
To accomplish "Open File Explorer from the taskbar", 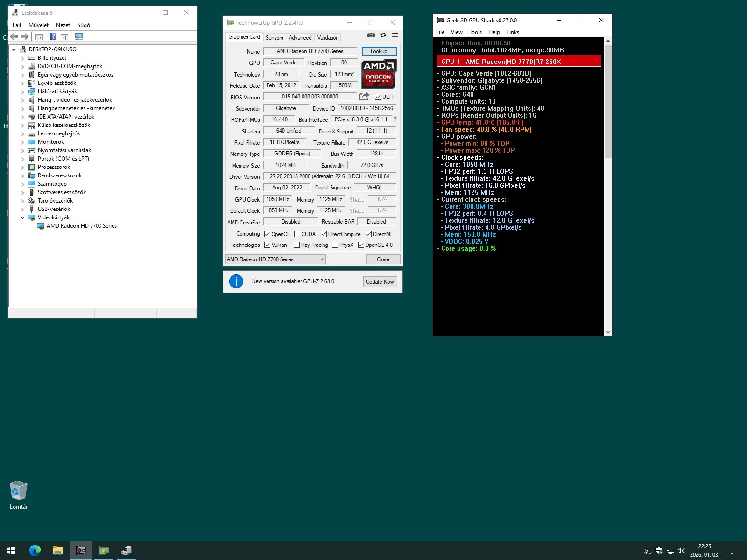I will (57, 551).
